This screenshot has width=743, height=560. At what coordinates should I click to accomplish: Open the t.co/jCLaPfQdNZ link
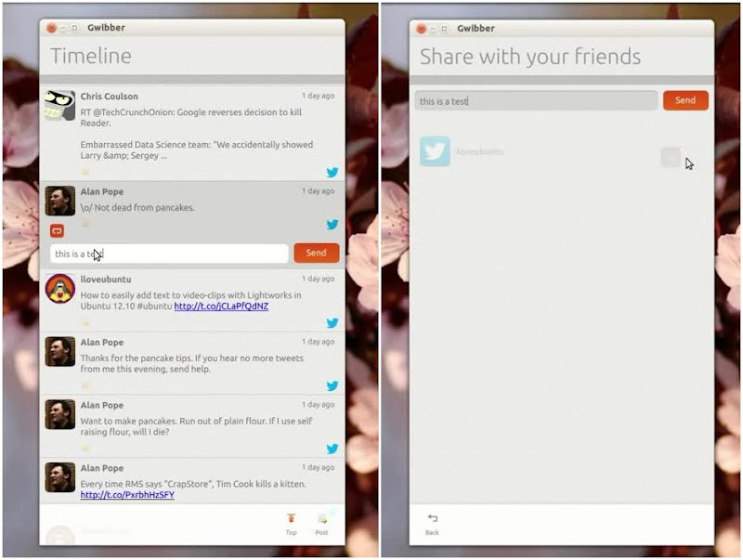click(x=221, y=306)
